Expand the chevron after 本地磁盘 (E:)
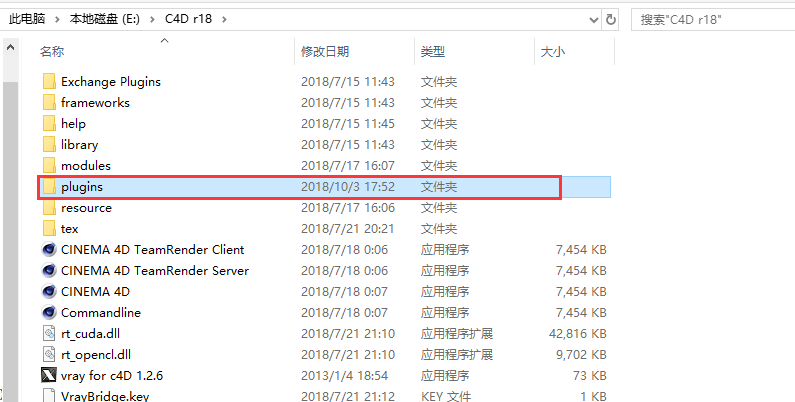The height and width of the screenshot is (402, 795). click(x=152, y=19)
